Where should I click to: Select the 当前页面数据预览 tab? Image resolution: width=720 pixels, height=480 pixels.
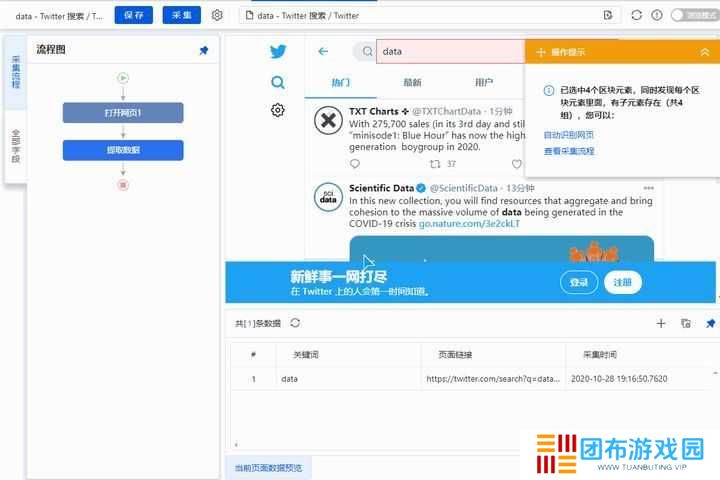pos(269,468)
